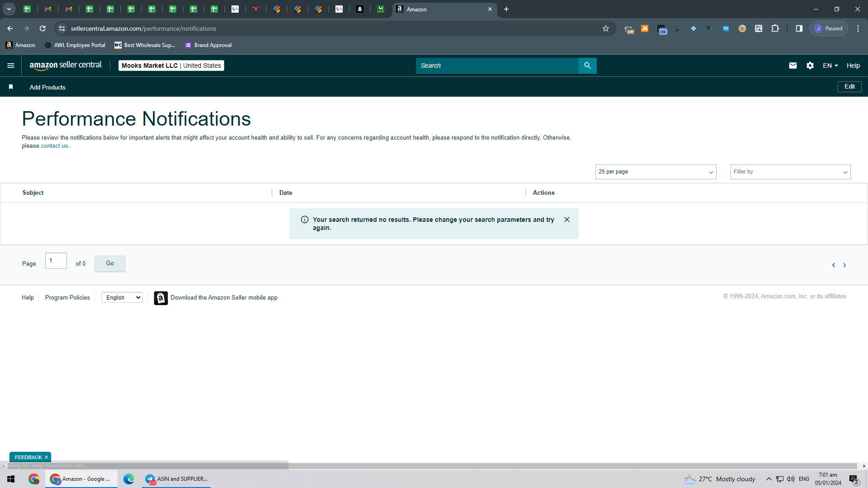Viewport: 868px width, 488px height.
Task: Open the Chrome three-dot menu
Action: click(x=858, y=28)
